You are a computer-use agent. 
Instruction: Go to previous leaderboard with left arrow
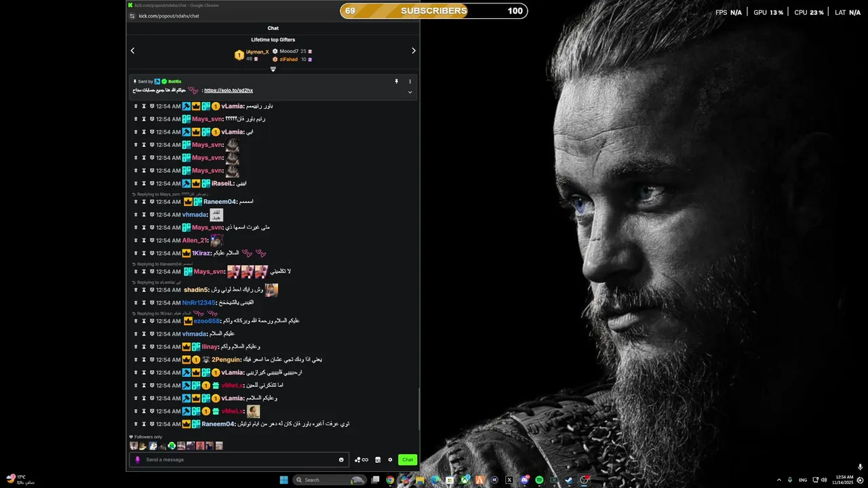[132, 51]
